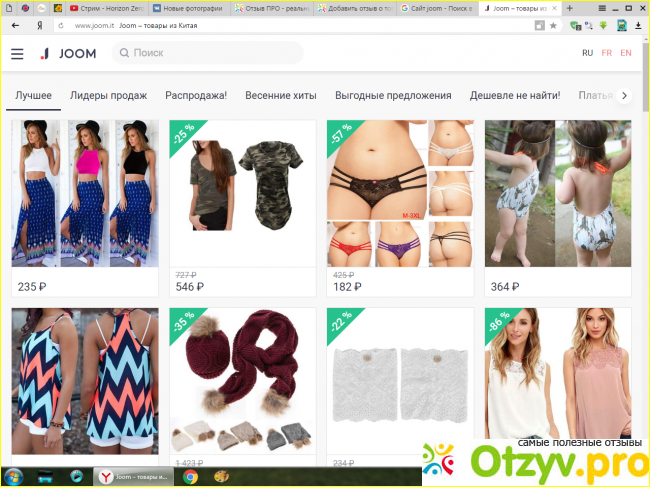Bookmark the page with the star icon
650x487 pixels.
tap(553, 25)
